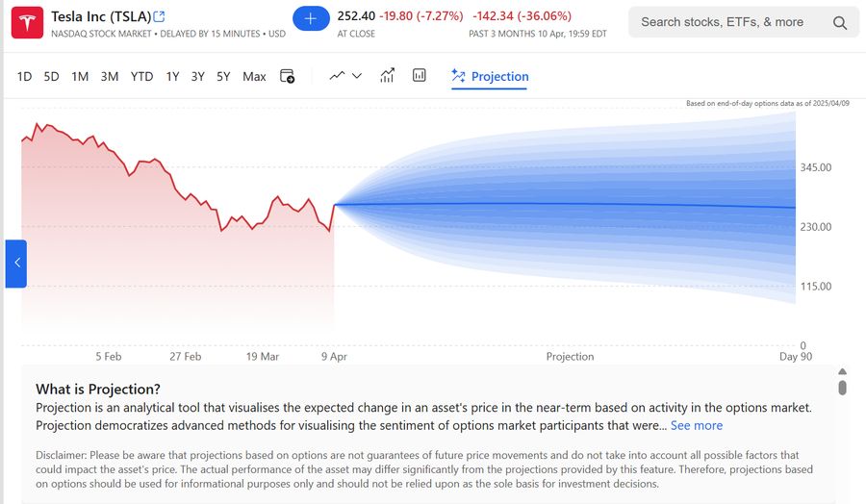Expand the left side panel arrow
Screen dimensions: 866x504
pyautogui.click(x=15, y=264)
